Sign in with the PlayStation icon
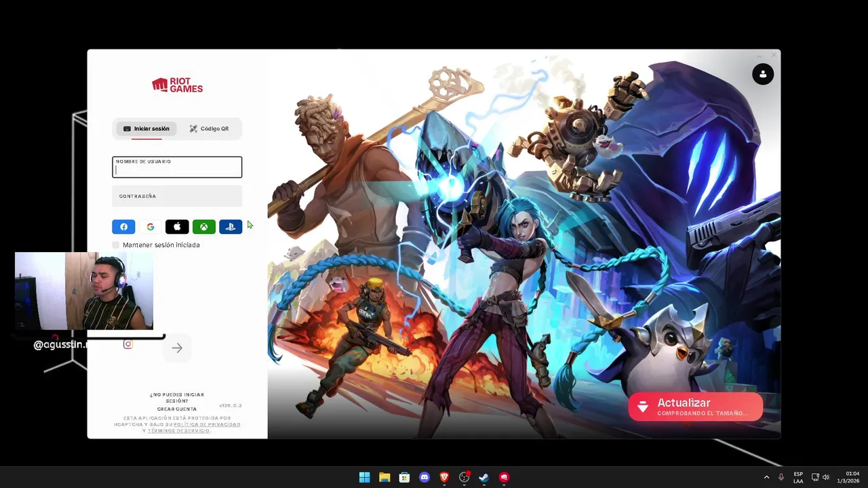 [x=231, y=227]
